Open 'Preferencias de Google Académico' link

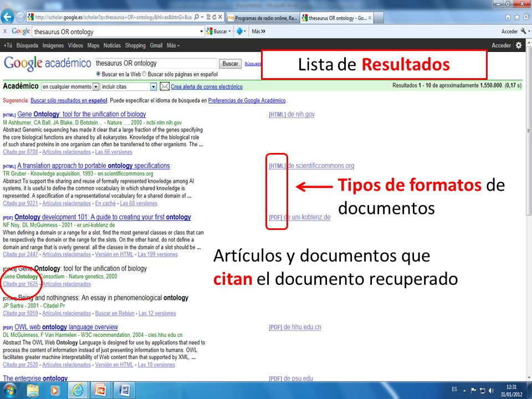[247, 100]
